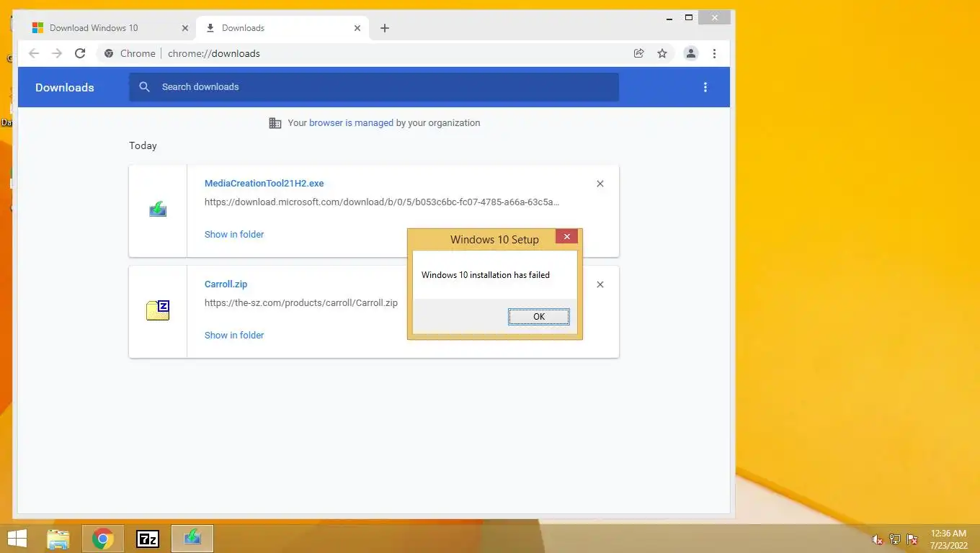Image resolution: width=980 pixels, height=553 pixels.
Task: Open Carroll.zip file link
Action: tap(226, 284)
